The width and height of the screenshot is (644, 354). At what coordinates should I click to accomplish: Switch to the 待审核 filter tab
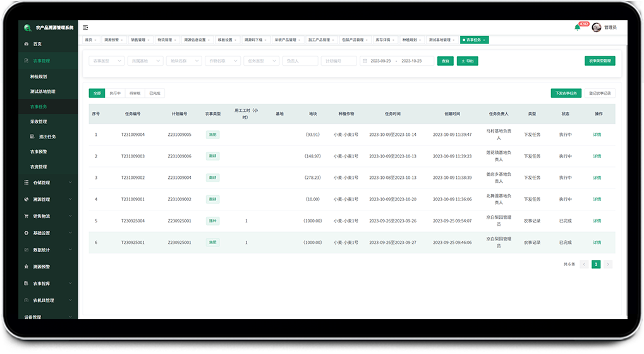tap(135, 93)
